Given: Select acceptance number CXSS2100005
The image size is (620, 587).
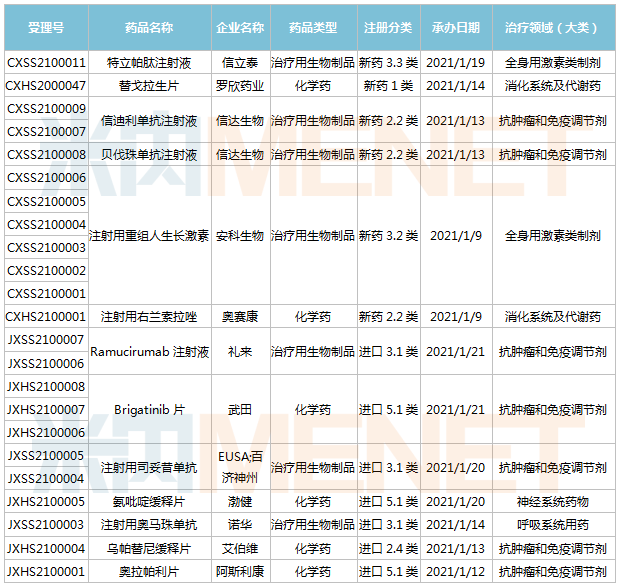Looking at the screenshot, I should pos(46,202).
